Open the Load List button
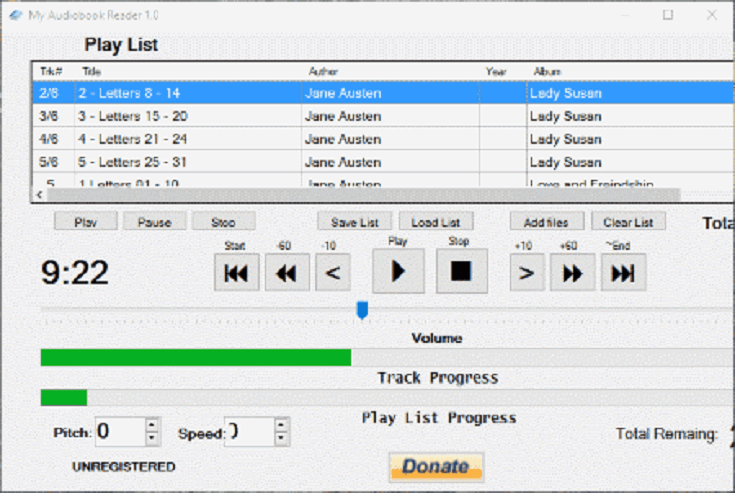Viewport: 735px width, 493px height. [436, 222]
